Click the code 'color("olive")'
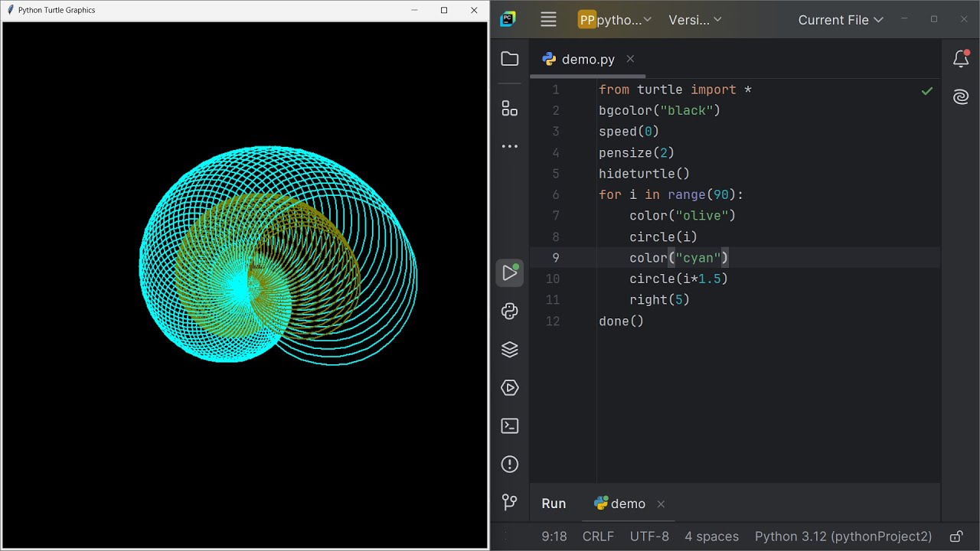The height and width of the screenshot is (551, 980). point(683,216)
